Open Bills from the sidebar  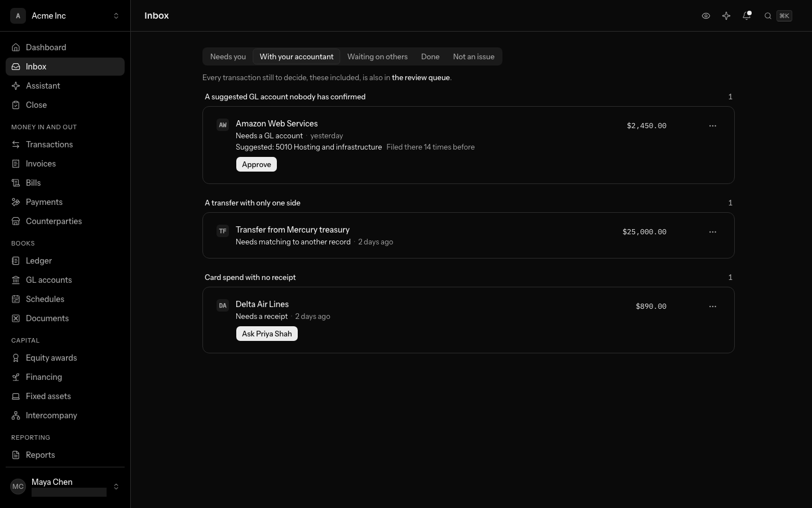coord(65,183)
